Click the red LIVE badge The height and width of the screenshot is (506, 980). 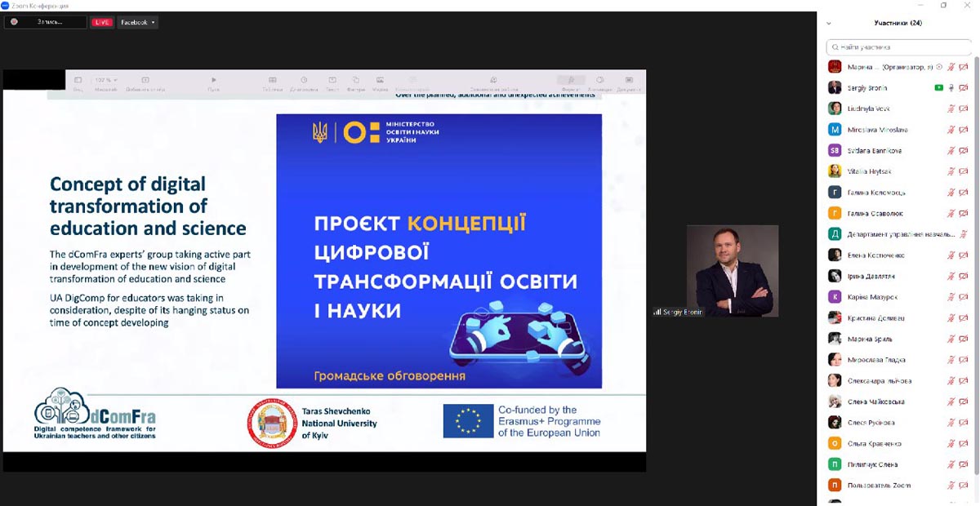[102, 22]
